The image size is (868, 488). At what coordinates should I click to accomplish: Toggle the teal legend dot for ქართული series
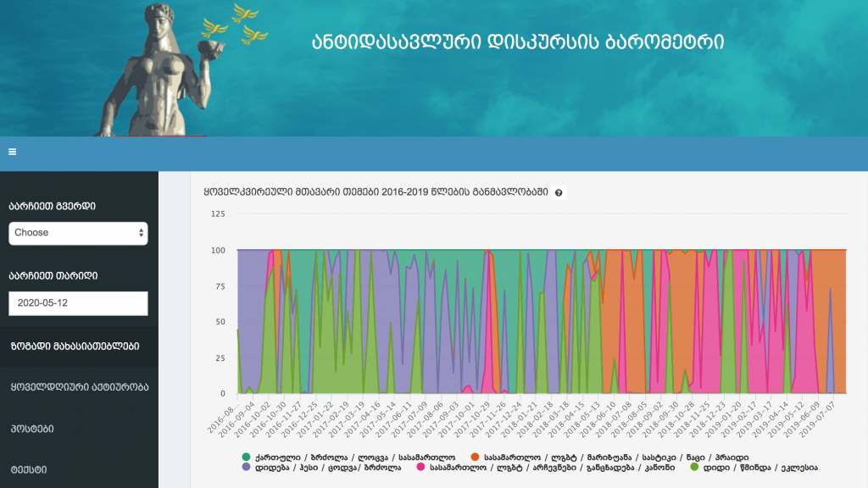click(x=247, y=457)
